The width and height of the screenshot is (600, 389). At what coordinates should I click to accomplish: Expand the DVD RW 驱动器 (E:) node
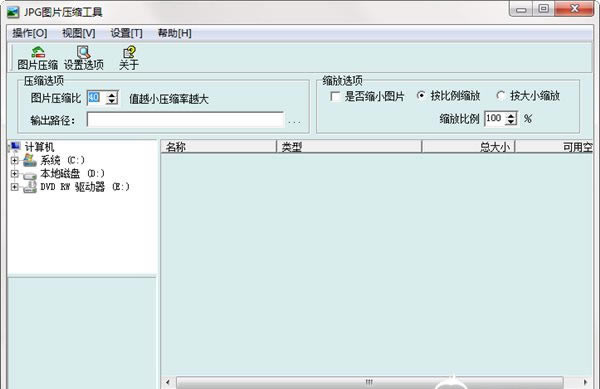click(15, 187)
